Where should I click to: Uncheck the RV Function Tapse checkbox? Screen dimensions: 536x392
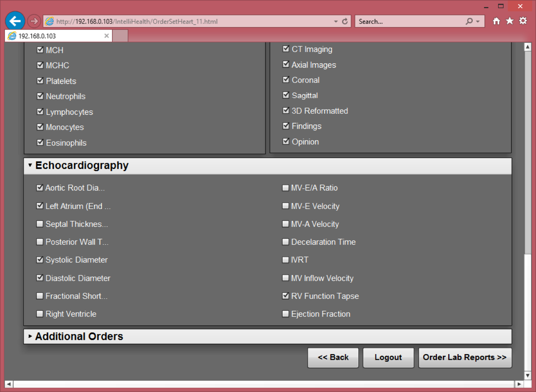pos(285,296)
